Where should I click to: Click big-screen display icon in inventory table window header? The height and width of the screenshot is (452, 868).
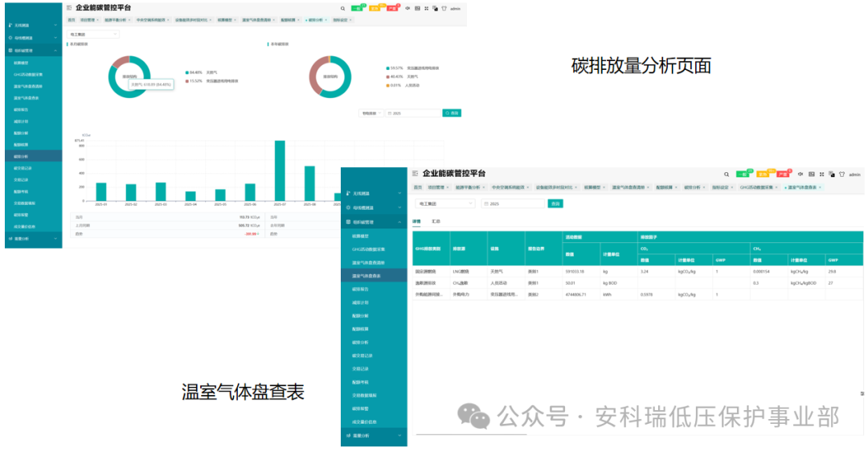click(812, 174)
